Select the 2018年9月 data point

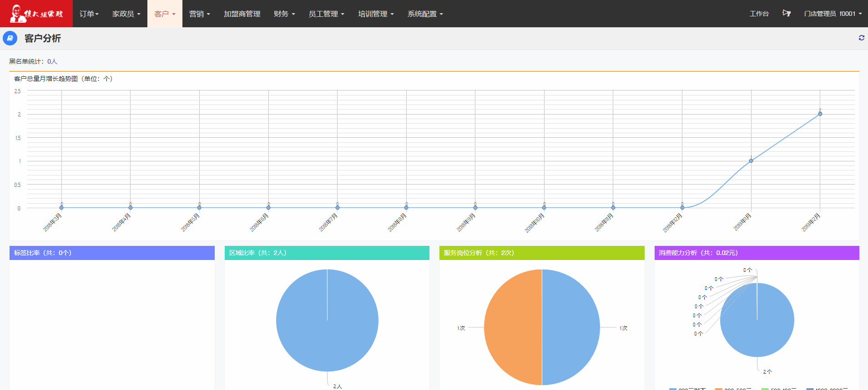point(475,208)
